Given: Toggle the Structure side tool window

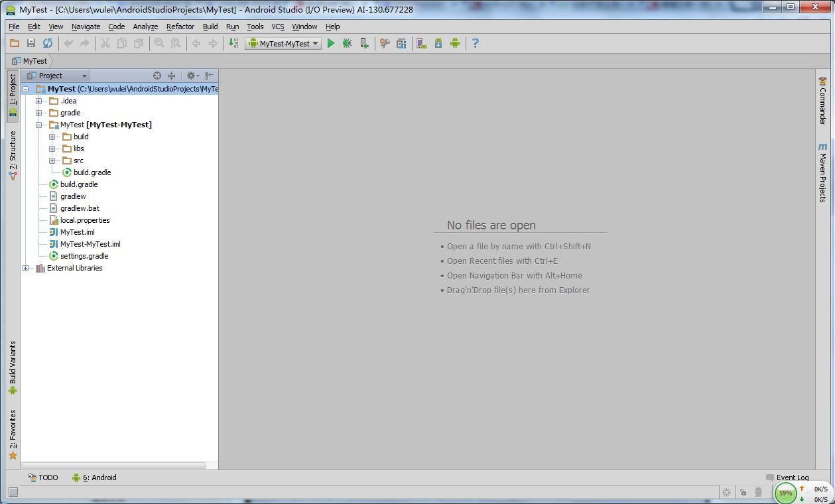Looking at the screenshot, I should (13, 155).
